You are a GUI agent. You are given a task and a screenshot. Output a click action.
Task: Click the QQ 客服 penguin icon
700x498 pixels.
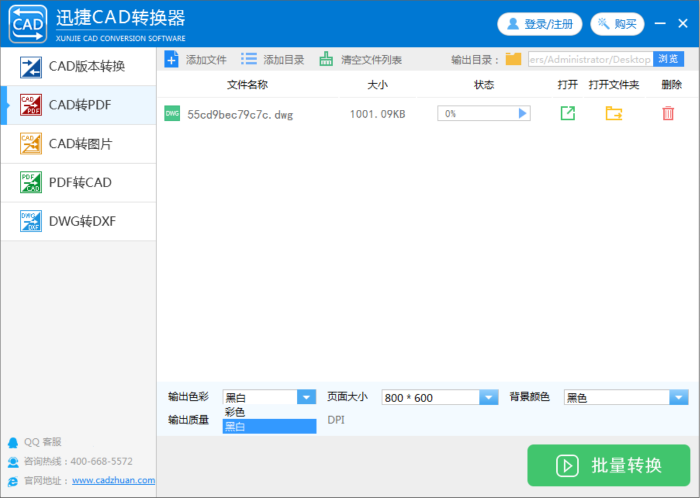13,442
